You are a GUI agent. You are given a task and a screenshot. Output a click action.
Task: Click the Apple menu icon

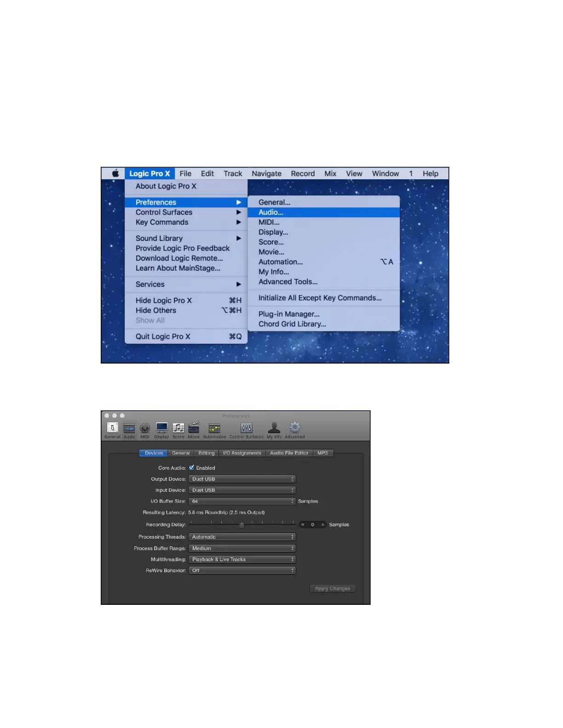[x=115, y=173]
